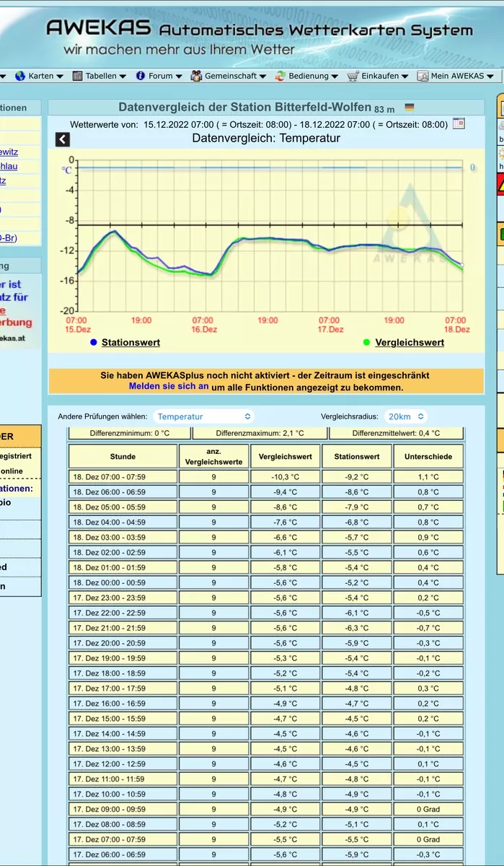
Task: Click the blue Stationswert legend dot
Action: [x=94, y=342]
